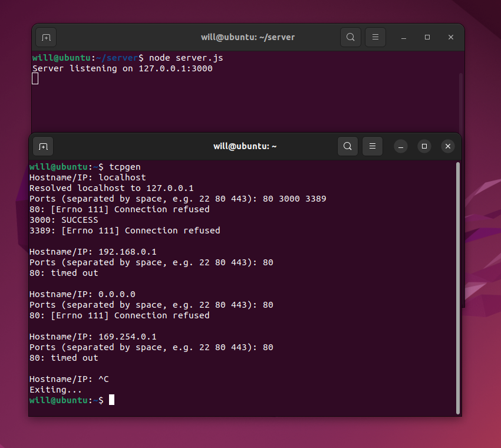Click search icon in the front terminal
Viewport: 501px width, 448px height.
tap(348, 146)
